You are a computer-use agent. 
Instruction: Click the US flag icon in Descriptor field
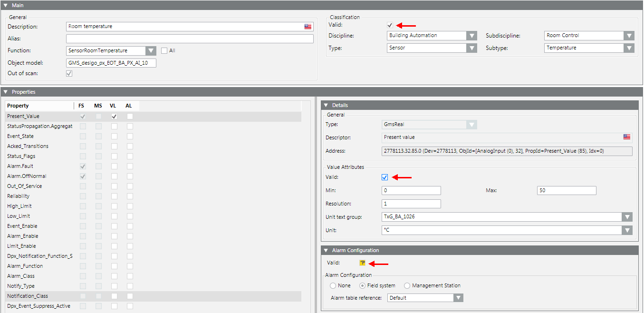[627, 137]
